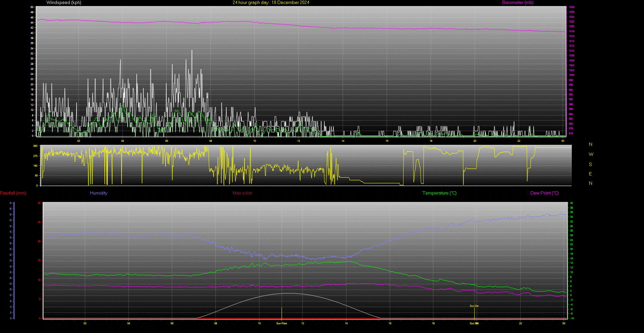Click the '270' wind direction axis label
The image size is (644, 333).
(x=35, y=156)
